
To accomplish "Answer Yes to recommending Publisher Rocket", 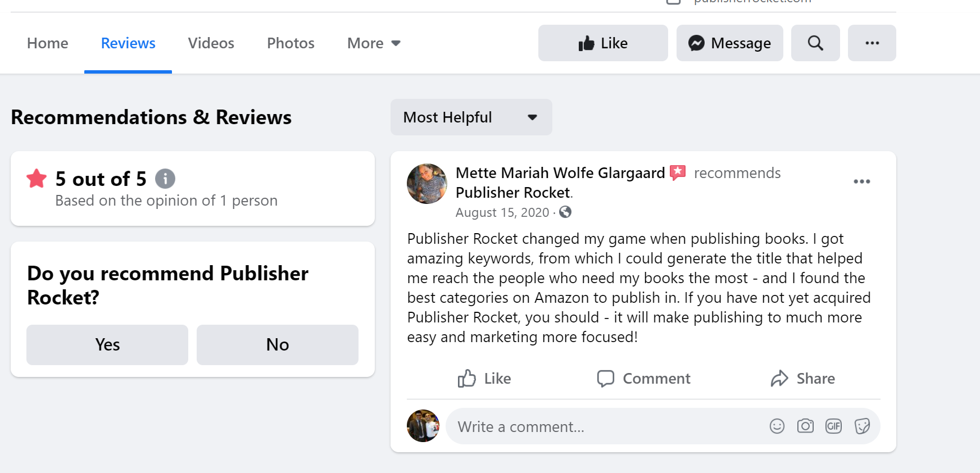I will click(x=107, y=345).
